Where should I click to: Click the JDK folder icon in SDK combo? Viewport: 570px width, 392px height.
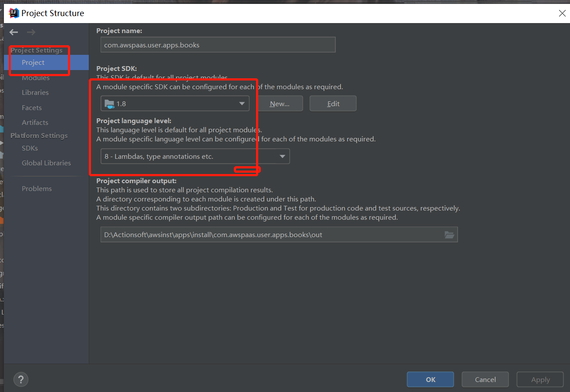click(109, 104)
